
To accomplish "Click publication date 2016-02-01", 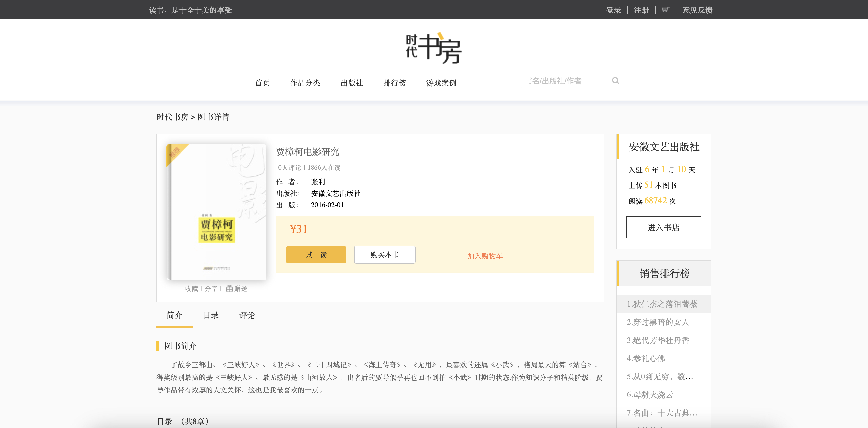I will click(328, 205).
